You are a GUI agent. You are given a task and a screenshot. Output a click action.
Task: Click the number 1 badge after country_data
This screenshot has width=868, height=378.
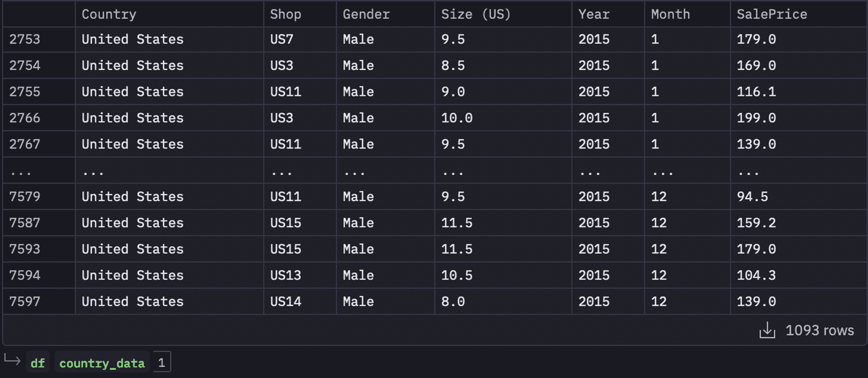161,362
